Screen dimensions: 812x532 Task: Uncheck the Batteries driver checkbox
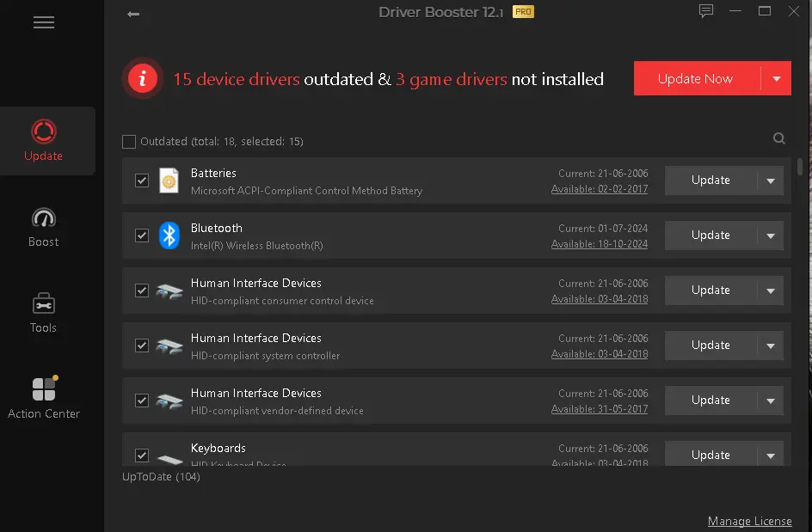(x=142, y=180)
